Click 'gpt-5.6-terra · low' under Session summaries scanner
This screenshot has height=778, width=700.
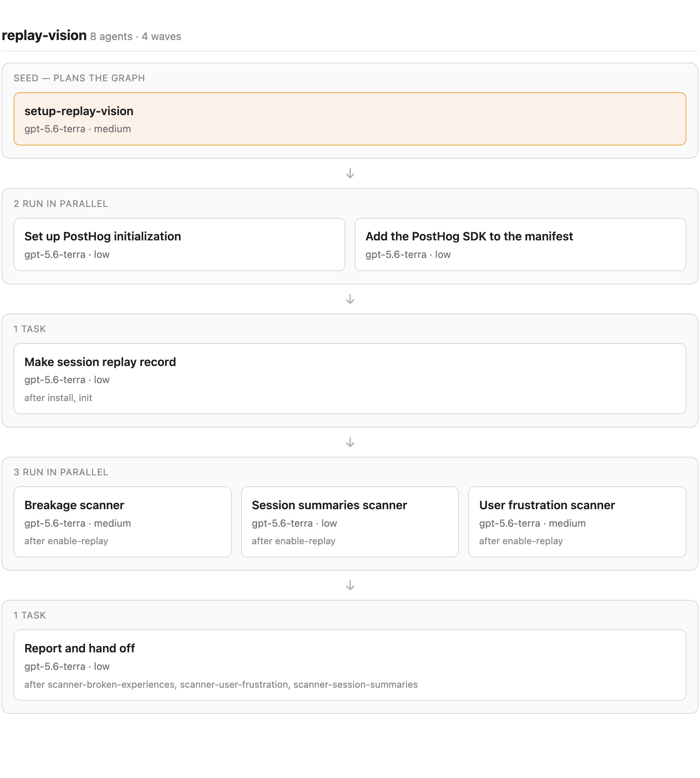click(x=294, y=523)
